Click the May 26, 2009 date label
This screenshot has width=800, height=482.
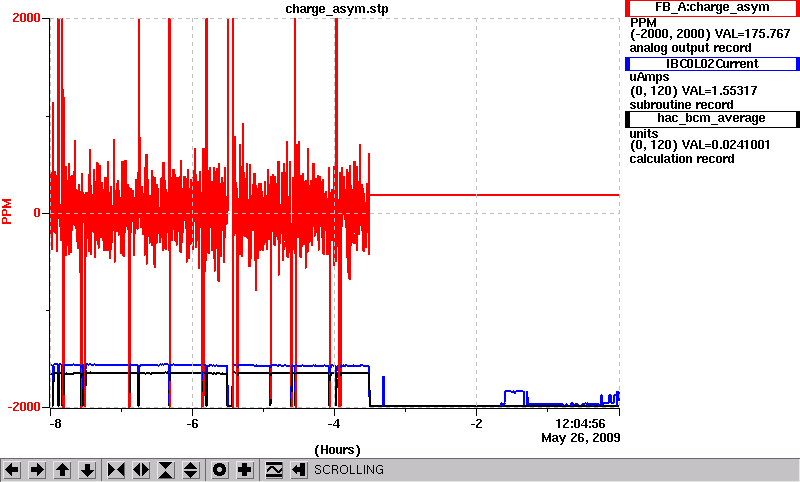pyautogui.click(x=581, y=438)
